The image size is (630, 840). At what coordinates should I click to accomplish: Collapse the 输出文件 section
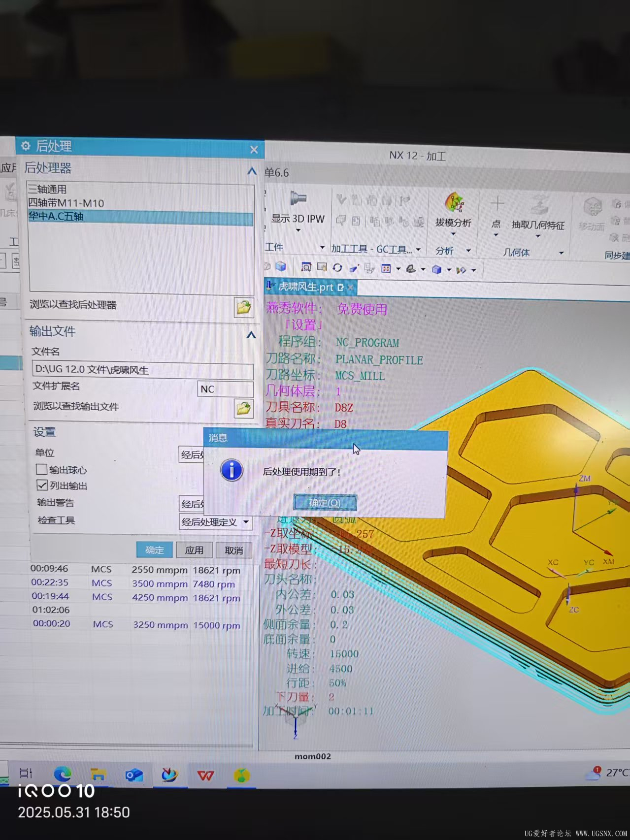tap(251, 335)
